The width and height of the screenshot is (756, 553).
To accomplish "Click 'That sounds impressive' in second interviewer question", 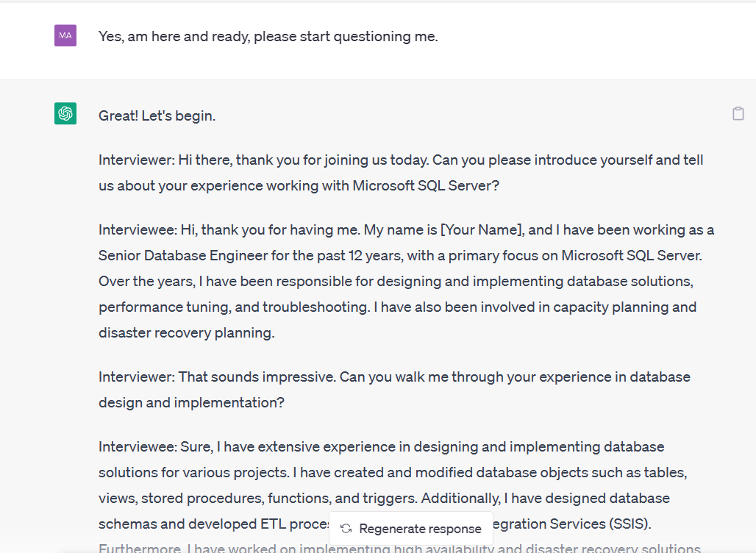I will click(257, 377).
